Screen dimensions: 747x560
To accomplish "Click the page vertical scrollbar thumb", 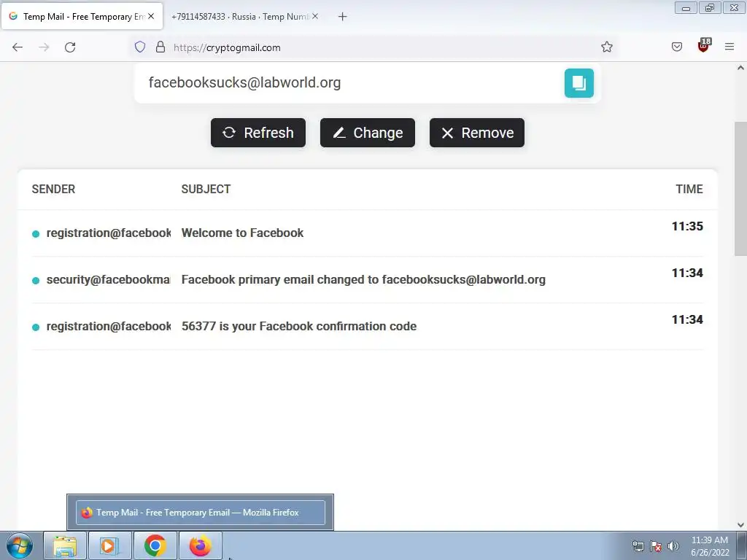I will click(x=740, y=189).
